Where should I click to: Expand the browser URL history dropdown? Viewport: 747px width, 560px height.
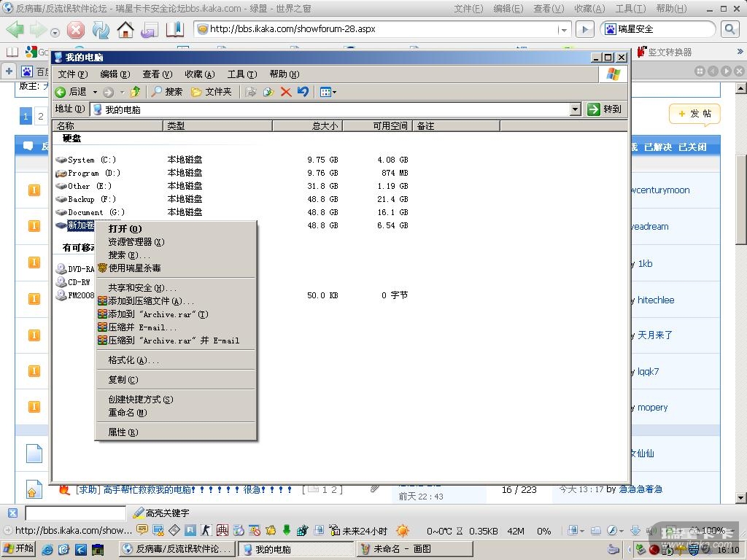(x=564, y=30)
